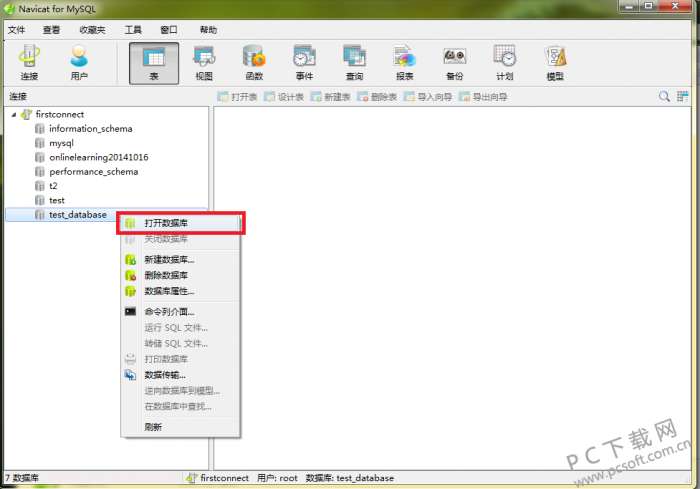Choose 刷新 (Refresh) in context menu
The height and width of the screenshot is (489, 700).
[x=181, y=427]
